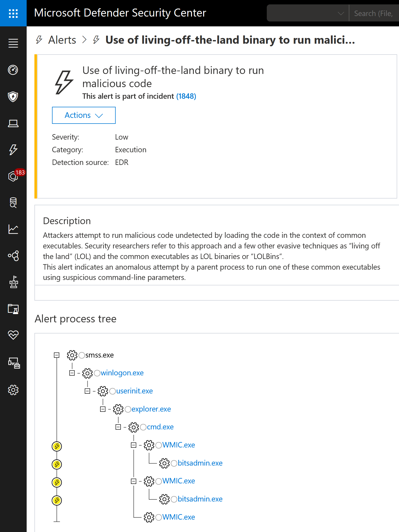This screenshot has width=399, height=532.
Task: Collapse the smss.exe root node
Action: [57, 355]
